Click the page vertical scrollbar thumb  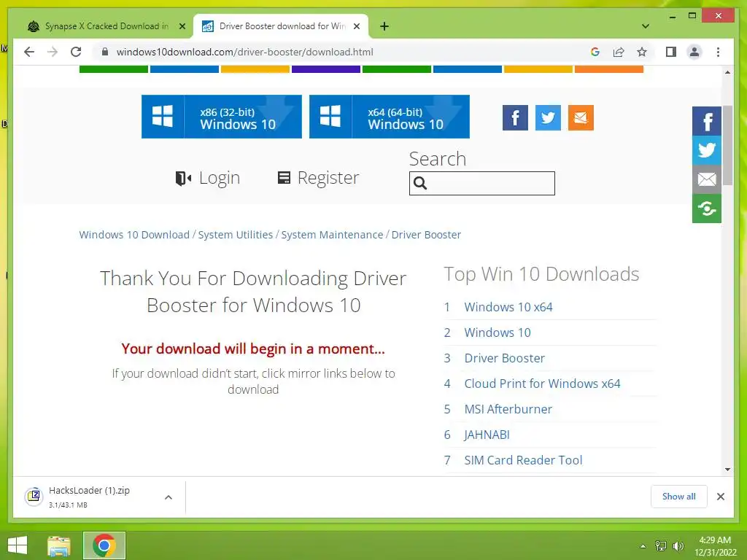(x=727, y=145)
